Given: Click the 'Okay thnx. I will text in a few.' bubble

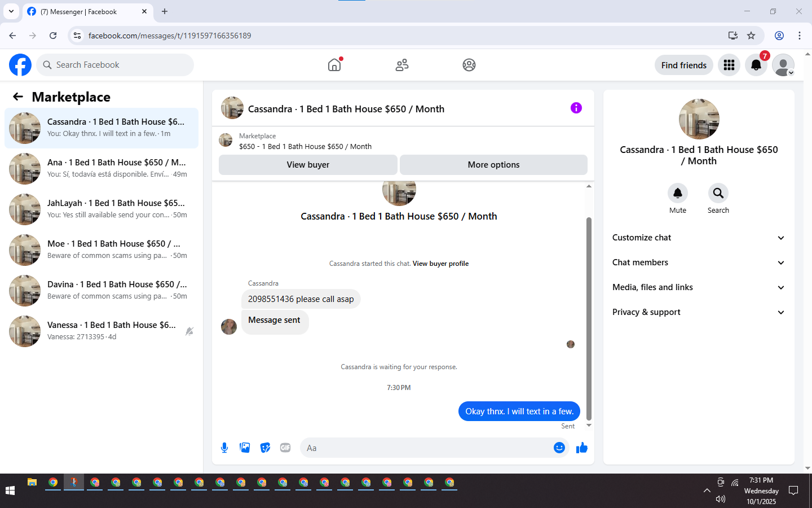Looking at the screenshot, I should [519, 411].
